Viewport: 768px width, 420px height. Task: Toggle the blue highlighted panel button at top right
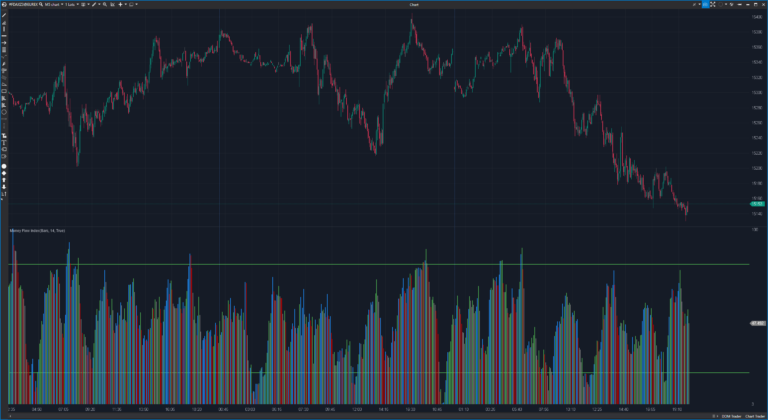coord(705,4)
